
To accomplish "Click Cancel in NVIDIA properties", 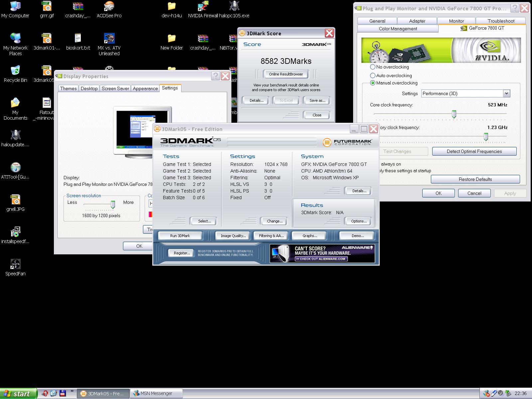I will point(474,193).
